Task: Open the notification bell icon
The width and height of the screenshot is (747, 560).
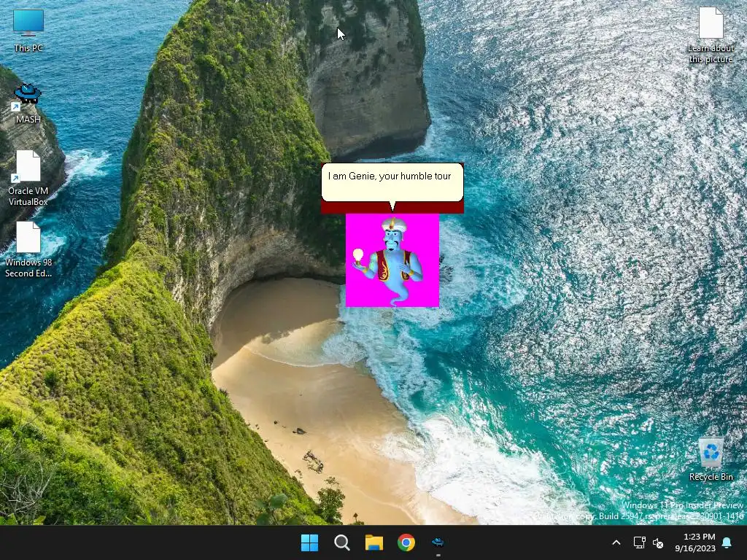Action: click(727, 542)
